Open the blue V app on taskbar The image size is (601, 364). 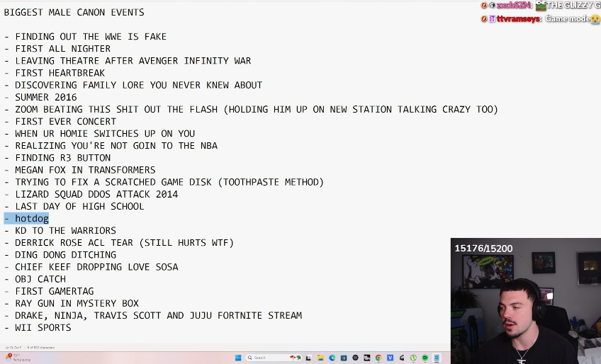click(391, 358)
